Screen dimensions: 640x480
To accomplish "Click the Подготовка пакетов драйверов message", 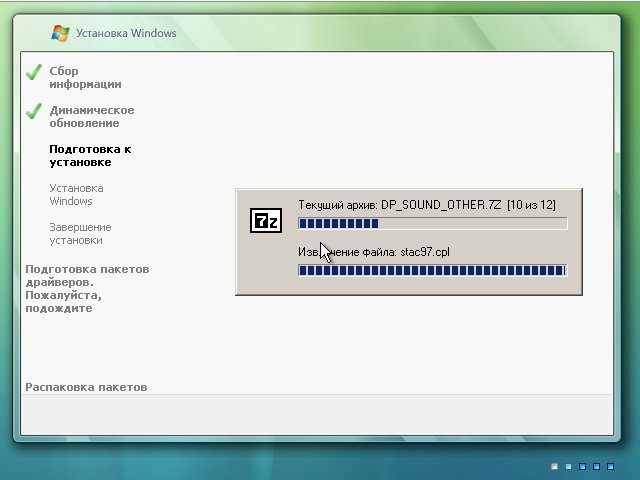I will [x=87, y=289].
